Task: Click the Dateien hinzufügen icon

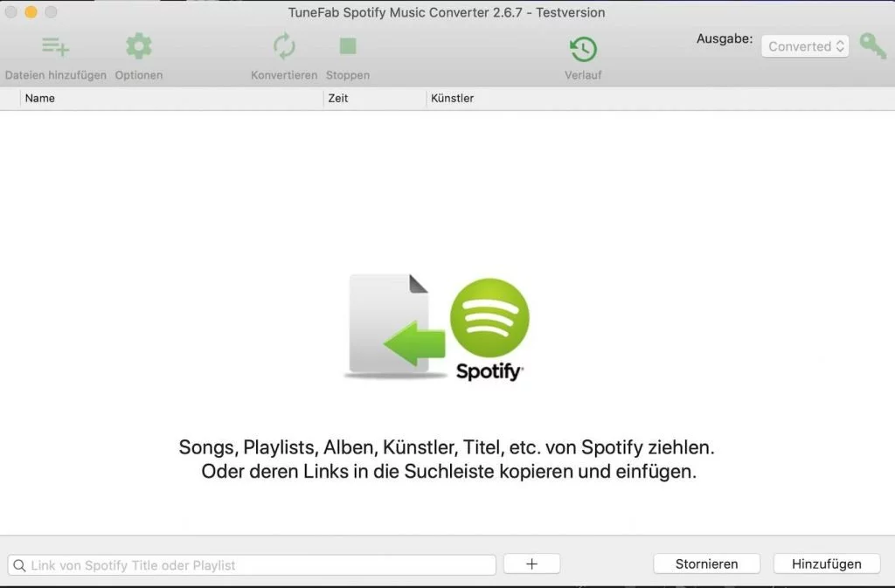Action: pyautogui.click(x=55, y=47)
